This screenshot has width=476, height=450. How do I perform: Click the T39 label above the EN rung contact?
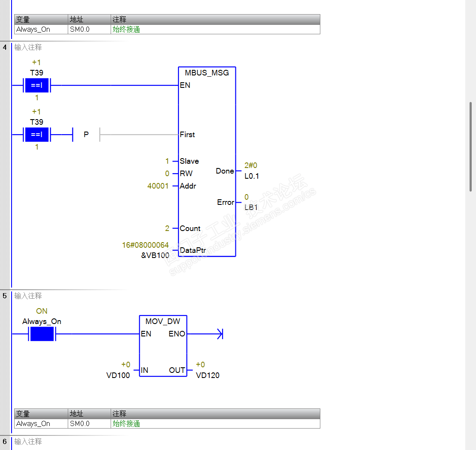pos(37,73)
